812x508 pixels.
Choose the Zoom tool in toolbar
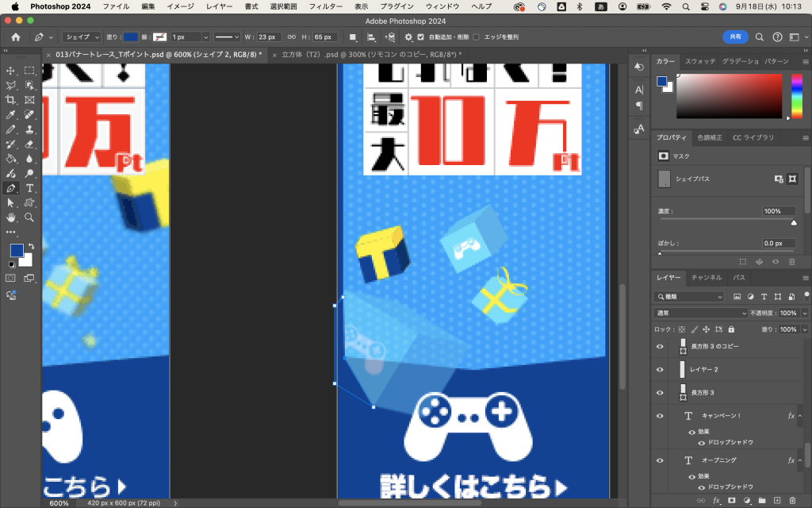[29, 217]
